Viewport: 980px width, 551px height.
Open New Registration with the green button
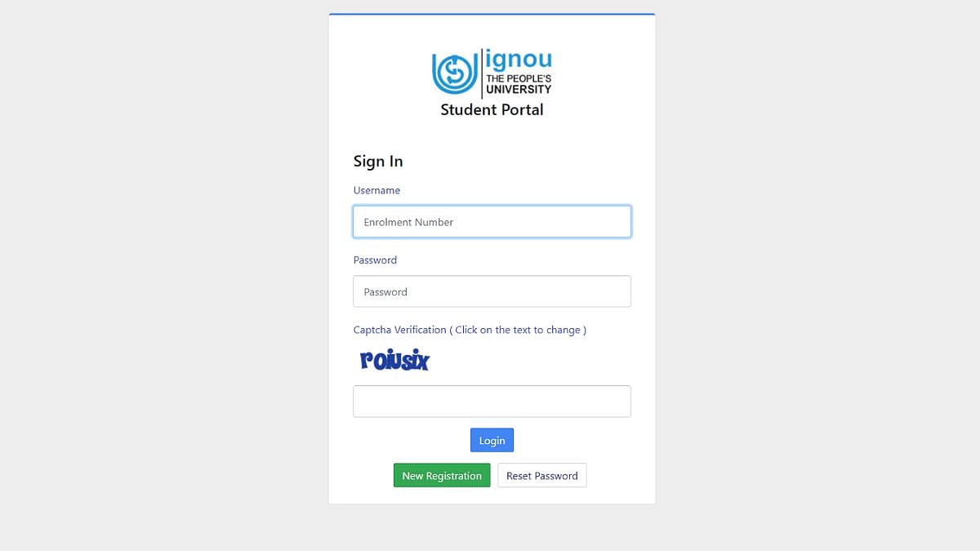[x=442, y=476]
